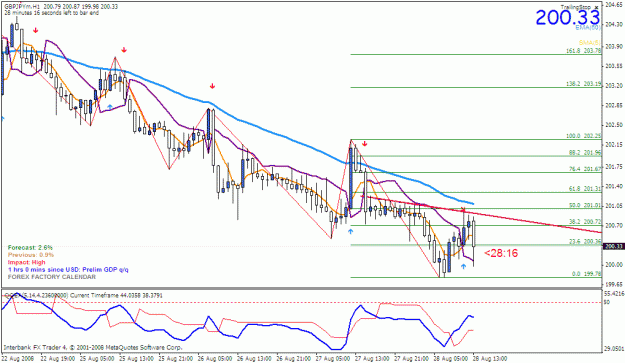Click the blue buy arrow under the latest candles
The image size is (625, 363).
463,266
